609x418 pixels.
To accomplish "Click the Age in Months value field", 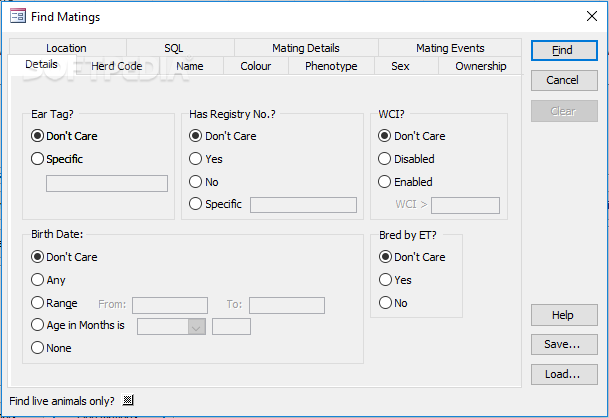I will pyautogui.click(x=231, y=327).
